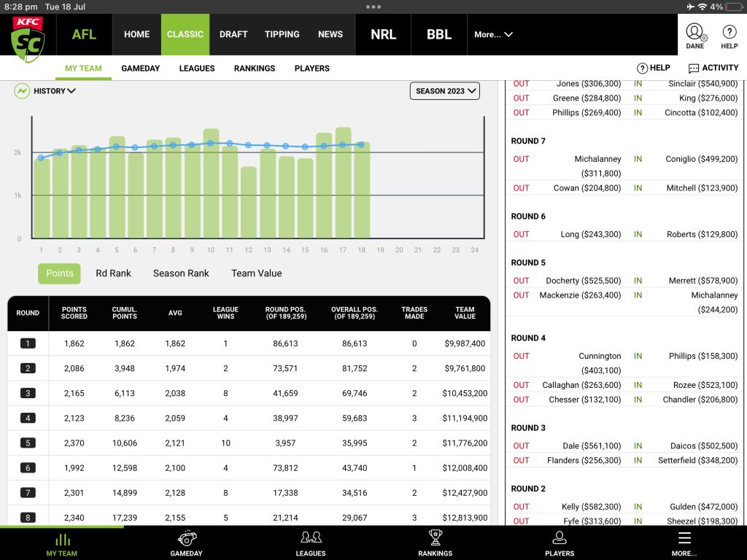Screen dimensions: 747x560
Task: Click the ROUND 7 trades heading
Action: [528, 141]
